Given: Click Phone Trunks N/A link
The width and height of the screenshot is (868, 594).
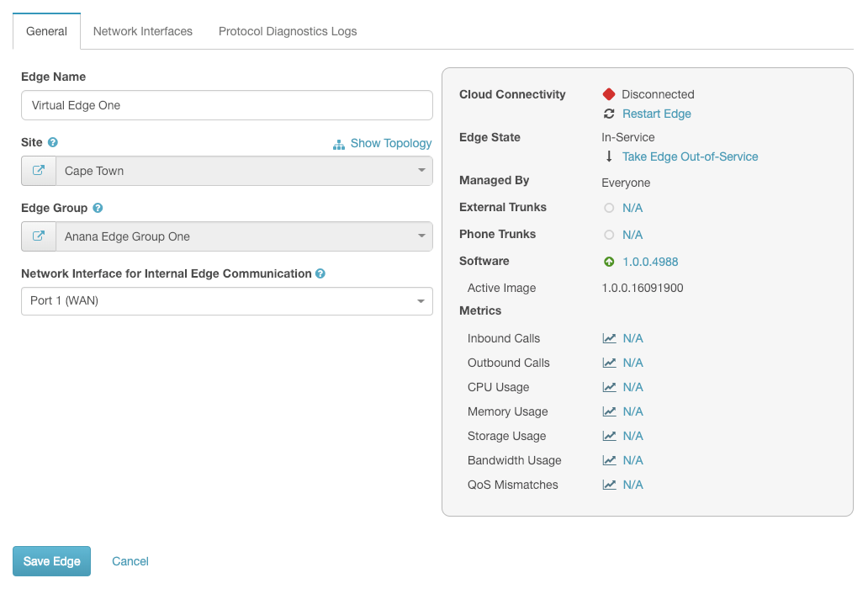Looking at the screenshot, I should point(632,235).
